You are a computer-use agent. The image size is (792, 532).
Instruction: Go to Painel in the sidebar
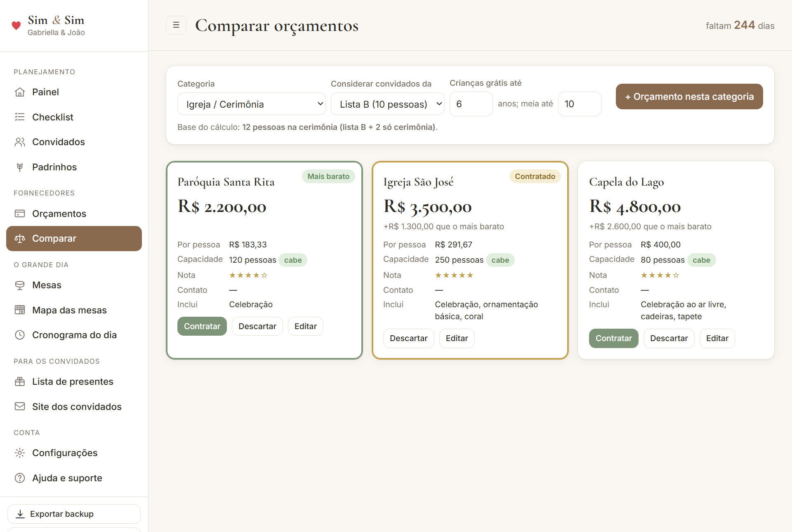click(74, 92)
